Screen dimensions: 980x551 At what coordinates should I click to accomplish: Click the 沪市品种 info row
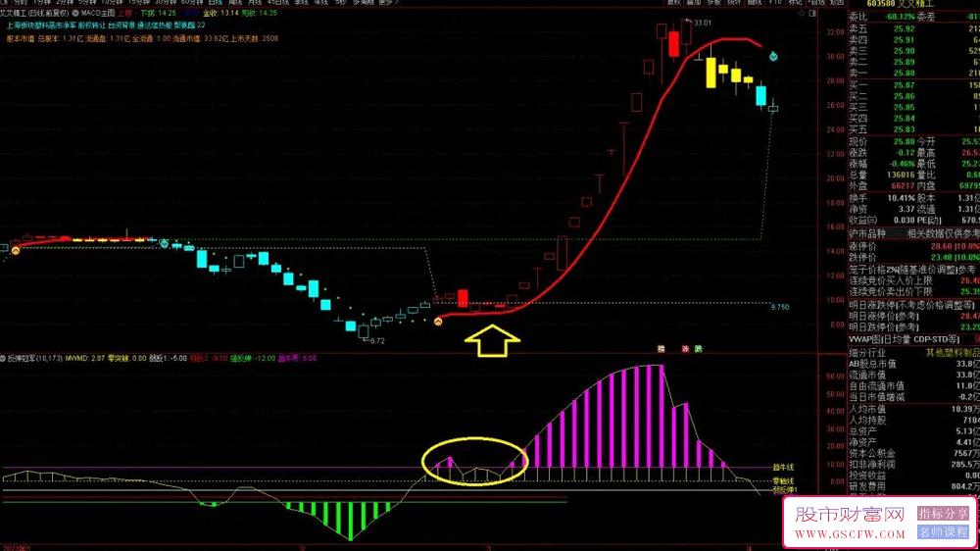[x=913, y=234]
